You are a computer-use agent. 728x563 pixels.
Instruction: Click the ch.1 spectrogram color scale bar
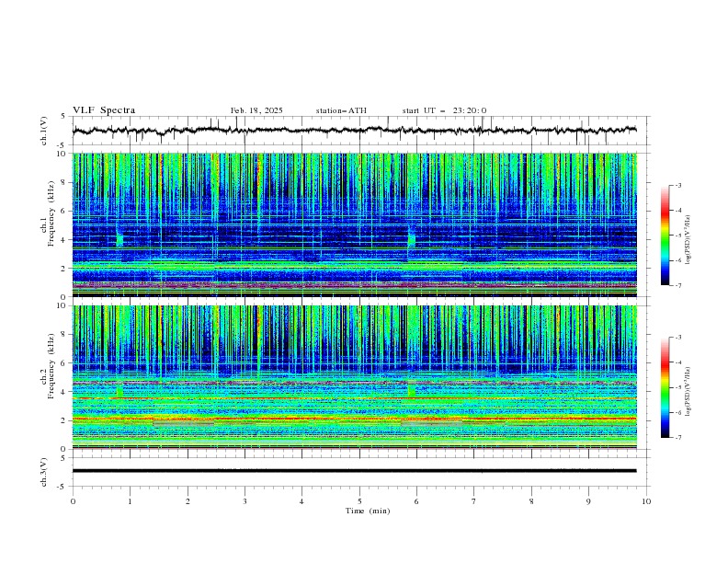click(x=665, y=235)
